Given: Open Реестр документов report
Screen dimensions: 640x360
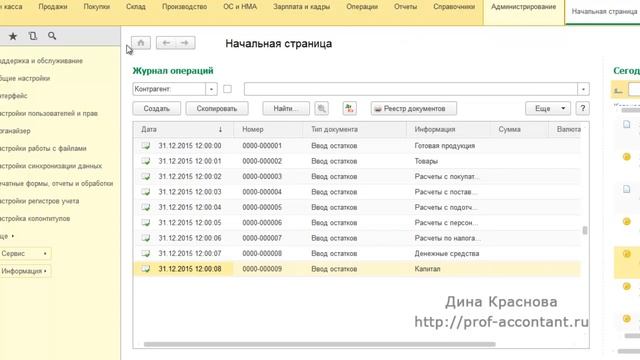Looking at the screenshot, I should 414,109.
